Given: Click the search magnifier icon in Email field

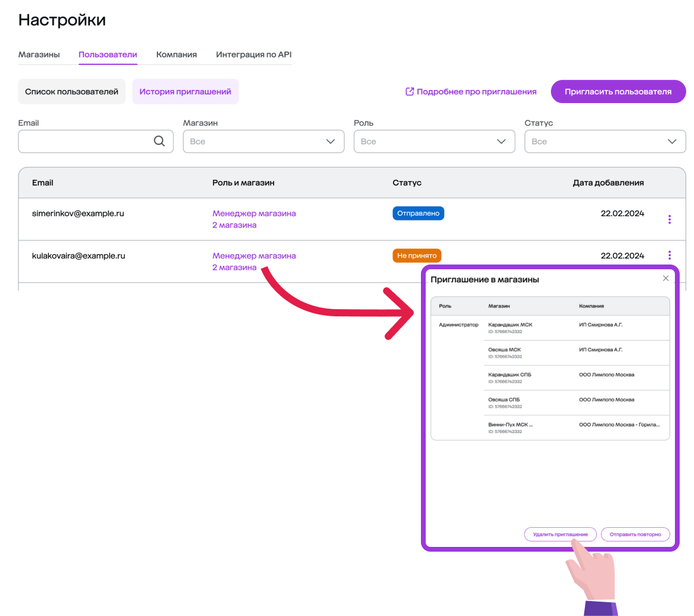Looking at the screenshot, I should 159,141.
